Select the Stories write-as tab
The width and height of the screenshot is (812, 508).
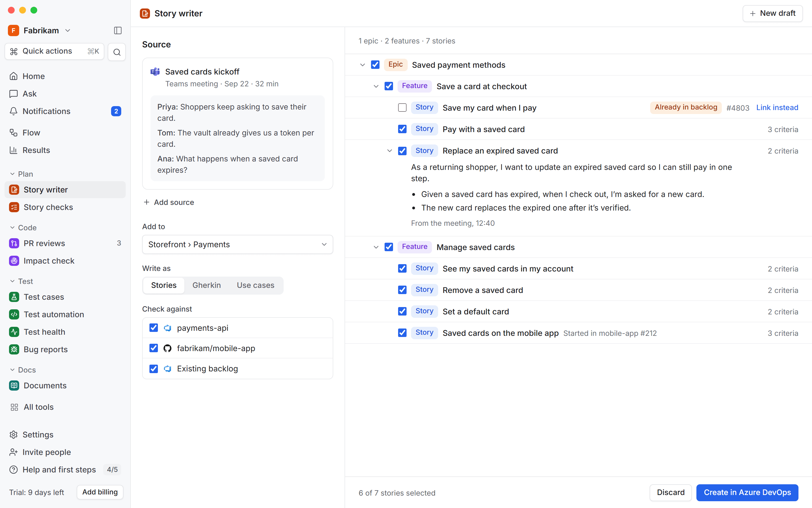(164, 285)
